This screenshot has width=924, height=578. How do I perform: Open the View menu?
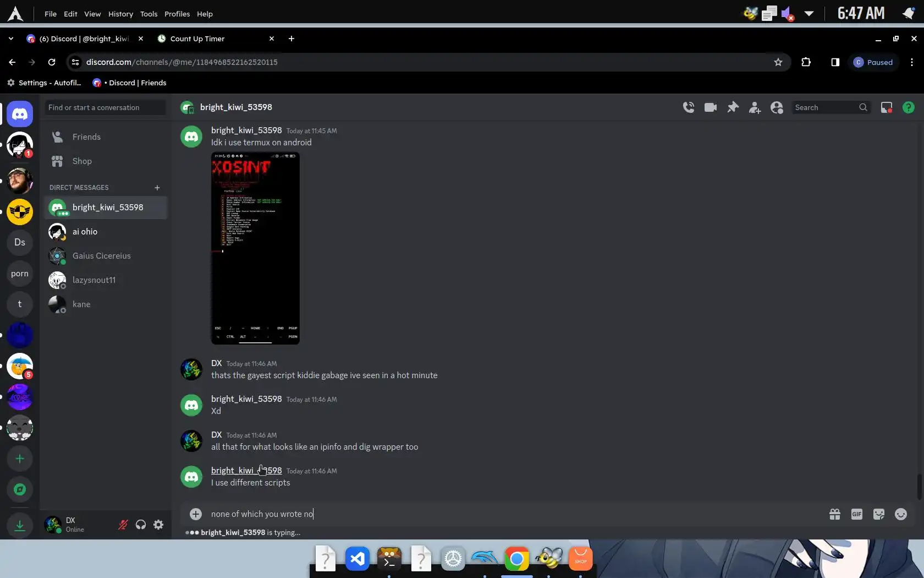[92, 14]
